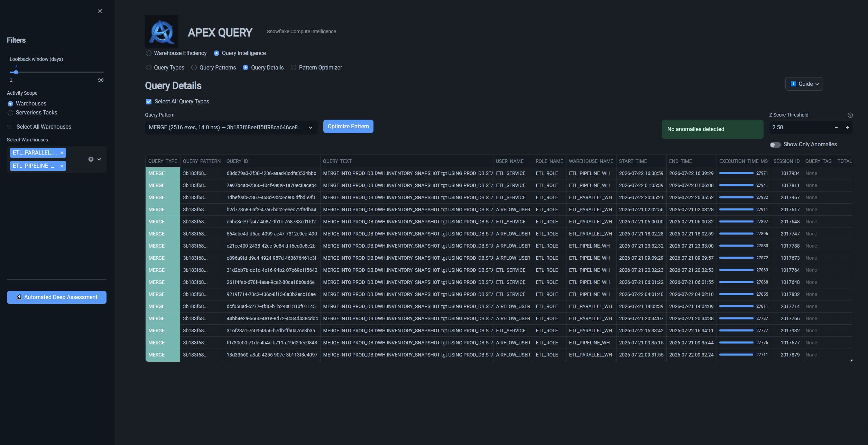Open the Guide info dropdown

(x=804, y=84)
